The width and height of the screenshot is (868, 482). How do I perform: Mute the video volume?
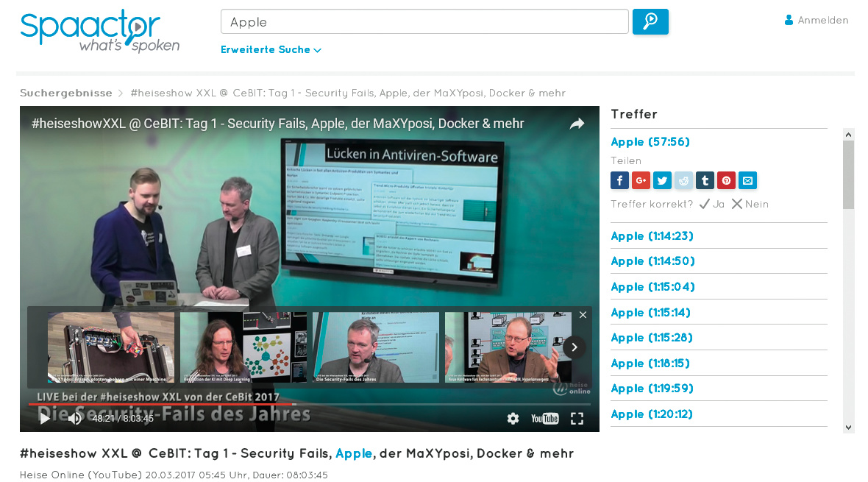75,418
